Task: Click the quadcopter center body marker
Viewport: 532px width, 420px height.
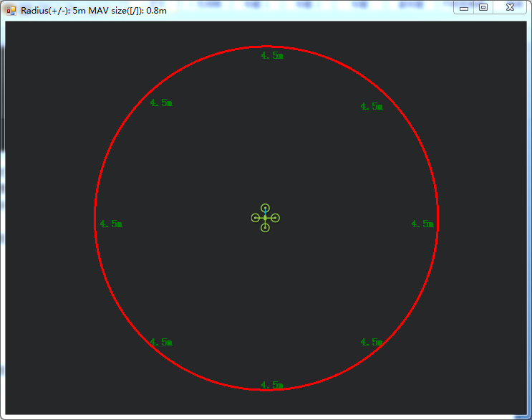Action: [265, 218]
